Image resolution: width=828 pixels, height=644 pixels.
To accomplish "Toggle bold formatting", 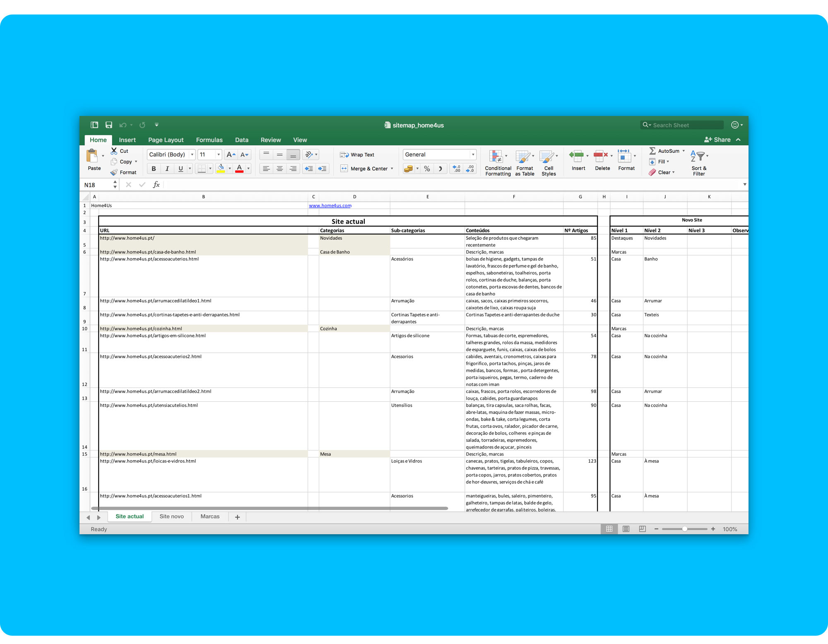I will tap(154, 169).
